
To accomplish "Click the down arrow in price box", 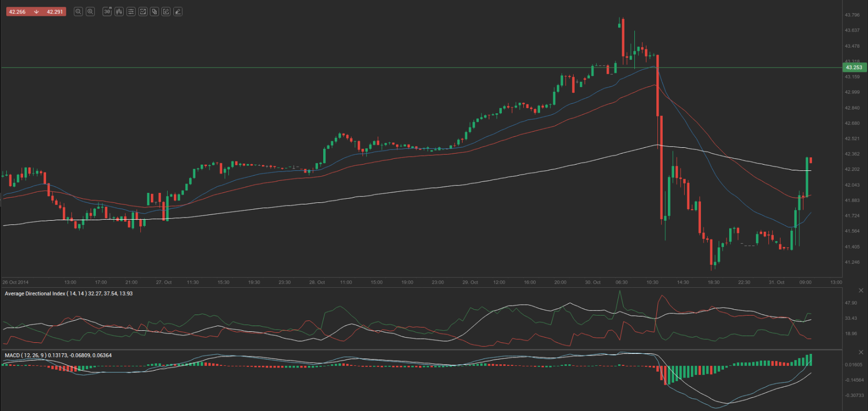I will coord(36,12).
